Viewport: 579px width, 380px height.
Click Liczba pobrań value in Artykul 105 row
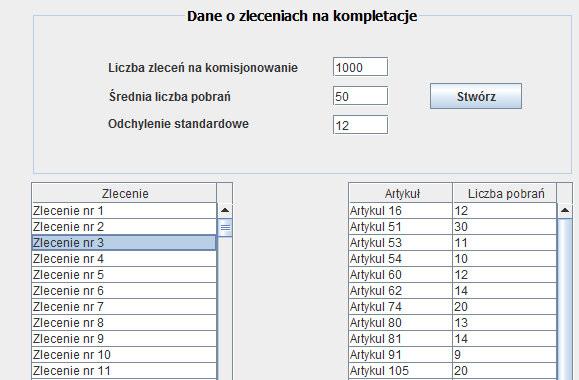coord(504,370)
